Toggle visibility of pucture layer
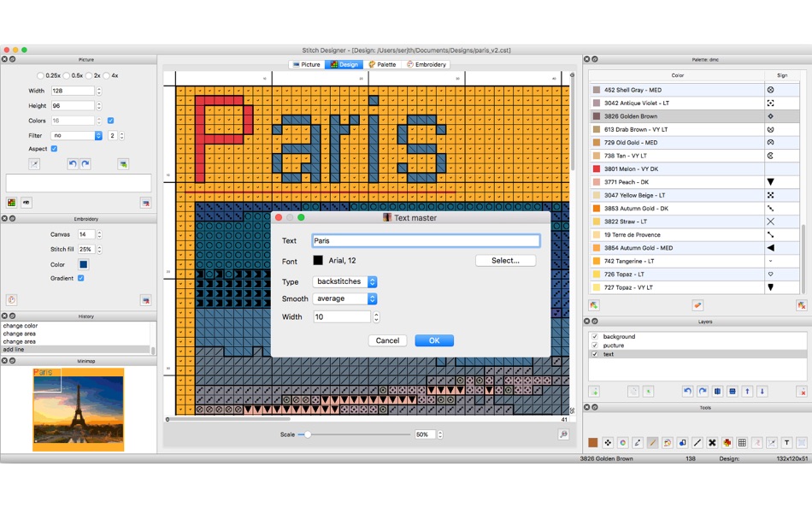This screenshot has width=812, height=508. [x=595, y=346]
